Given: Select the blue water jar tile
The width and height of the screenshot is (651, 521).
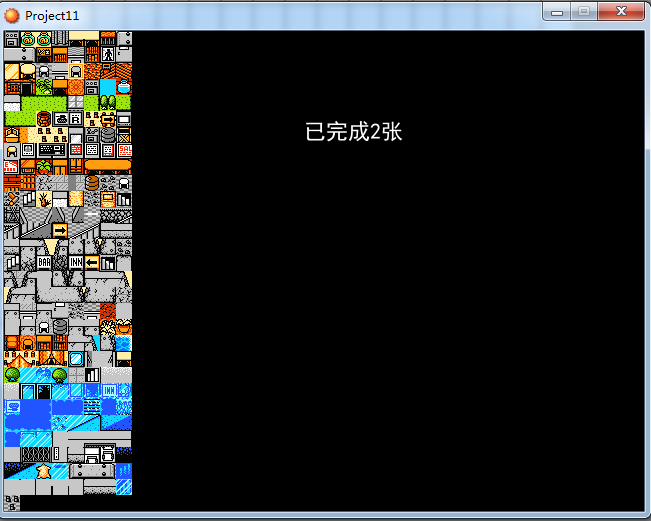Looking at the screenshot, I should pos(124,87).
